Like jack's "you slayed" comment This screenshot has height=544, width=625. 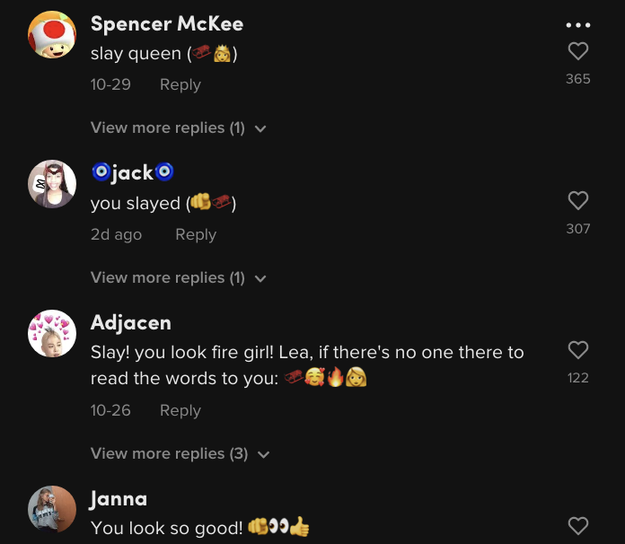(x=578, y=201)
